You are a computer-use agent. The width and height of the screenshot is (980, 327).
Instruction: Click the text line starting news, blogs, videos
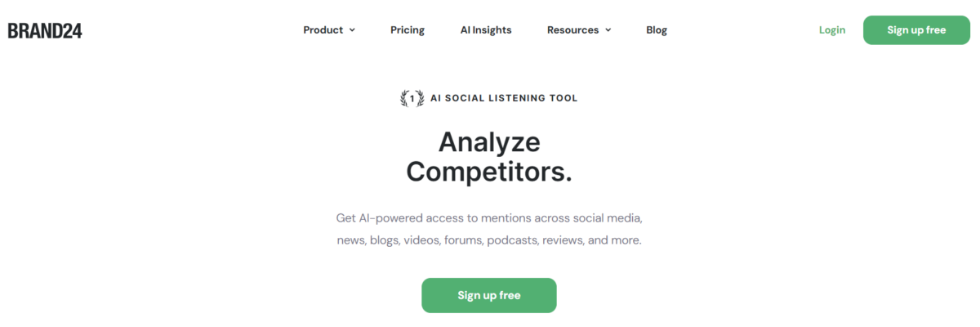[x=489, y=241]
